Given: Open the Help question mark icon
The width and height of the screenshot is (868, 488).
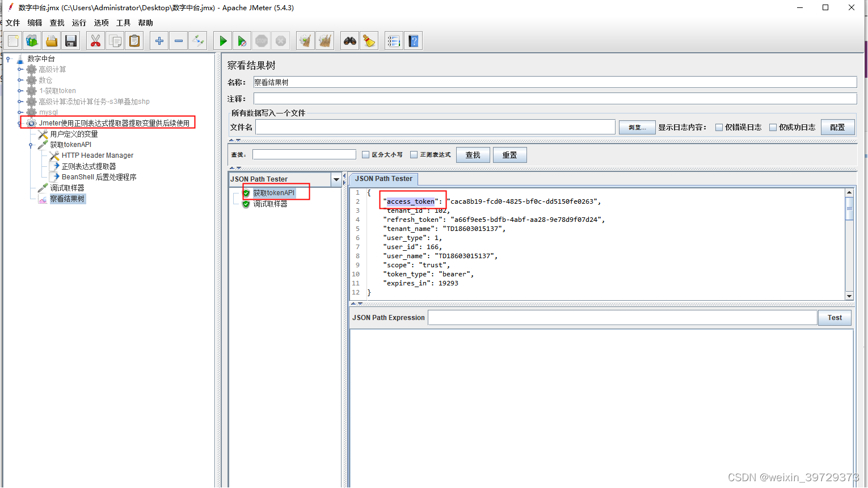Looking at the screenshot, I should coord(414,41).
